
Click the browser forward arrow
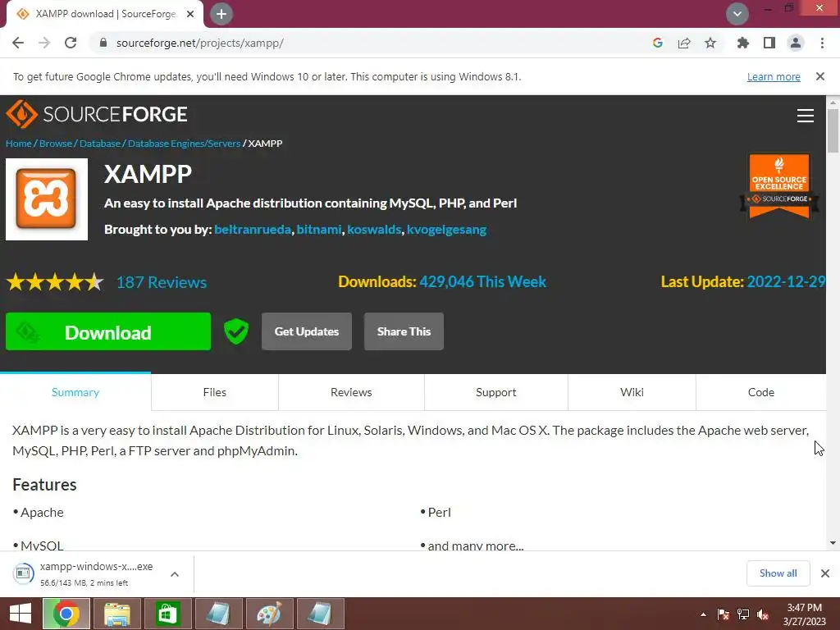pos(44,43)
